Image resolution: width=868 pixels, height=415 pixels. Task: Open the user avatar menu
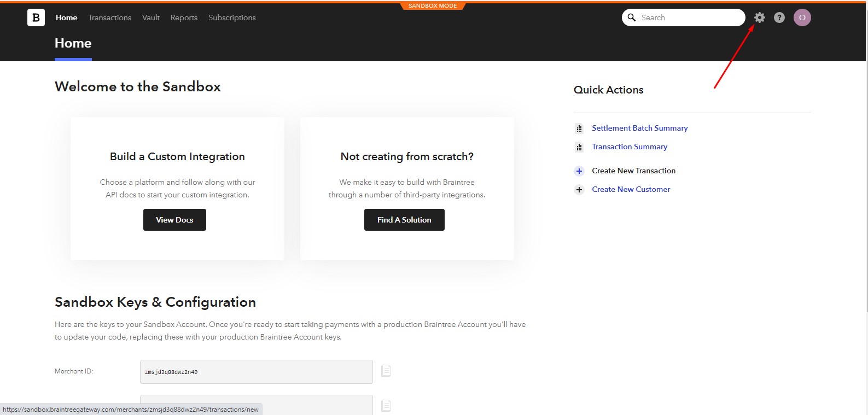[802, 17]
